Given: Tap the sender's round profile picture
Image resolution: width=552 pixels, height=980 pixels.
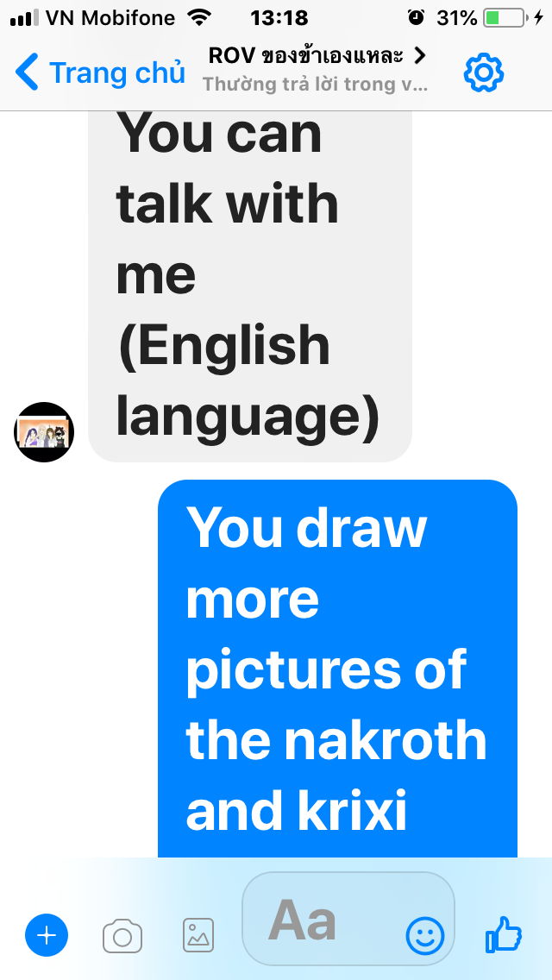Looking at the screenshot, I should (x=44, y=432).
